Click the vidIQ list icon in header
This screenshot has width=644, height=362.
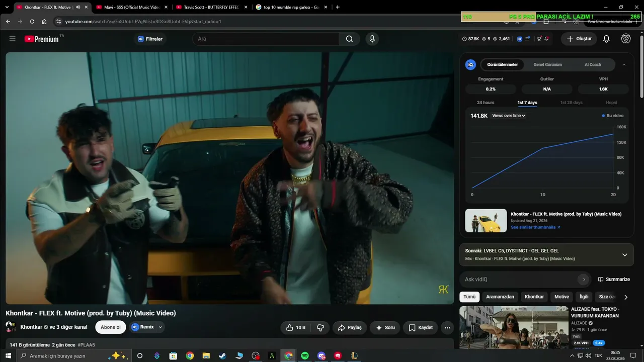[528, 39]
